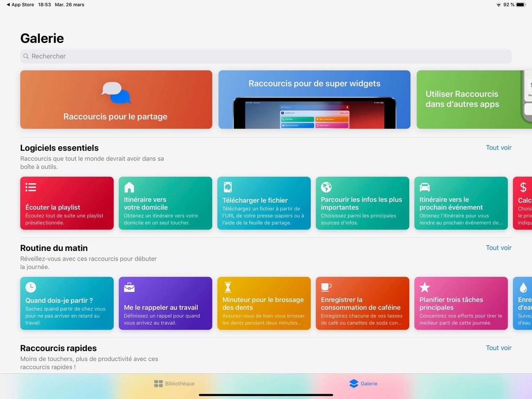Image resolution: width=532 pixels, height=399 pixels.
Task: Return to App Store via back arrow
Action: pyautogui.click(x=20, y=5)
